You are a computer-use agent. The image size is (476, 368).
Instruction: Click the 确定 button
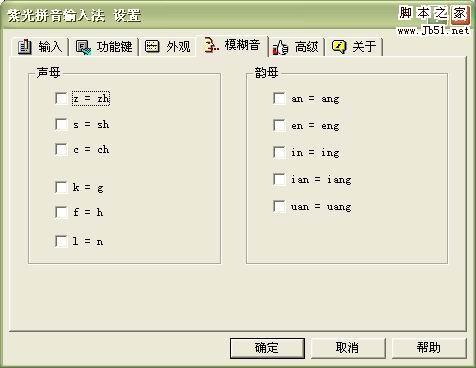[x=267, y=348]
